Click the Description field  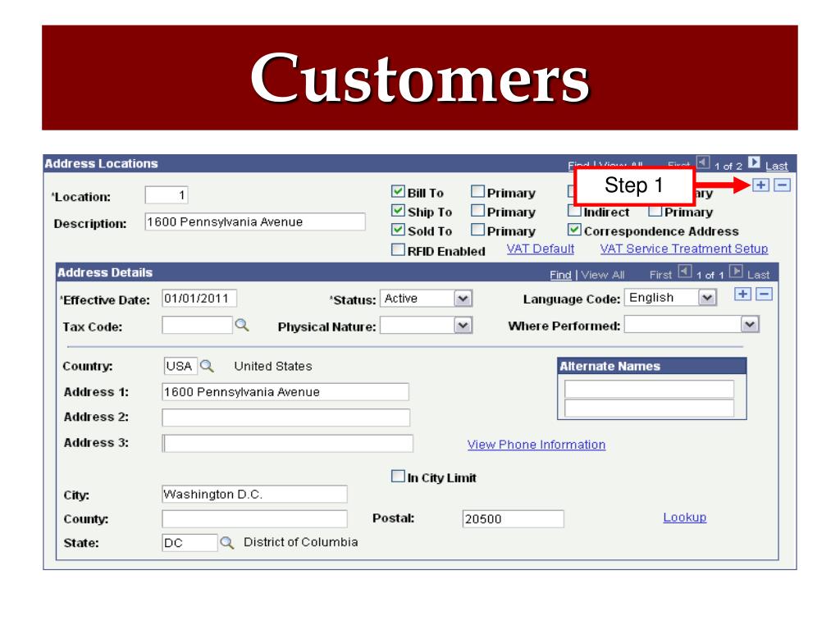pyautogui.click(x=255, y=221)
